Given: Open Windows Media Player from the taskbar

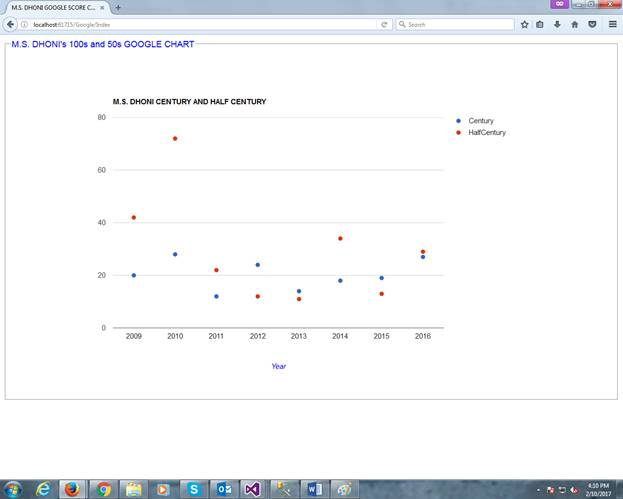Looking at the screenshot, I should [164, 489].
